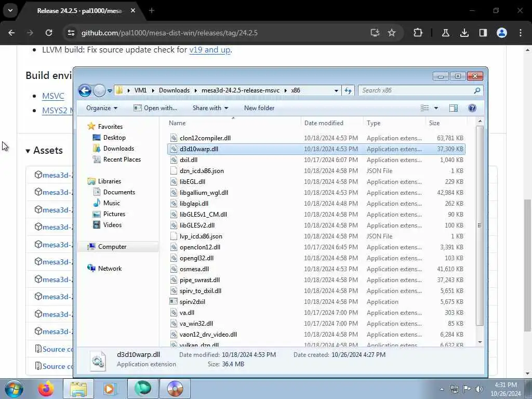Reload the GitHub page in Chrome
532x399 pixels.
[x=49, y=33]
